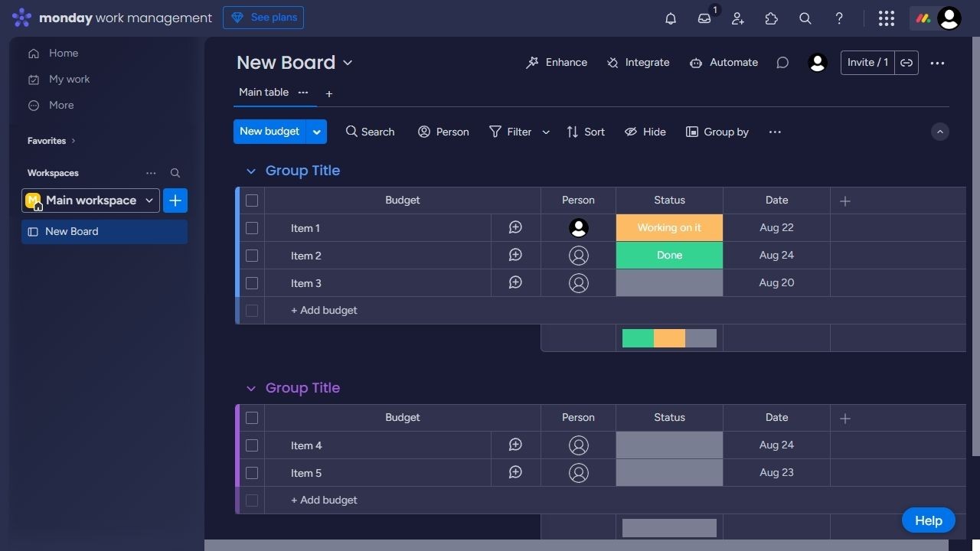Open board discussion chat bubble

tap(782, 62)
